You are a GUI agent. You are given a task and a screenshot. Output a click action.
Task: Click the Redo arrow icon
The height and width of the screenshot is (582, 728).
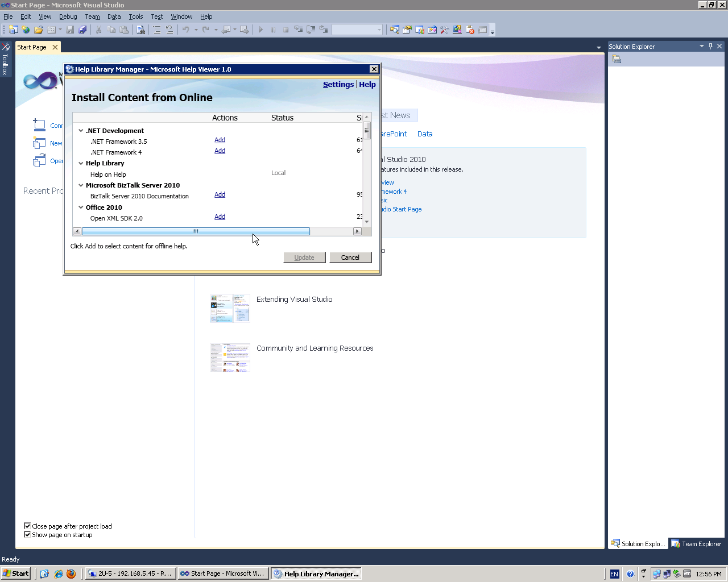(206, 30)
